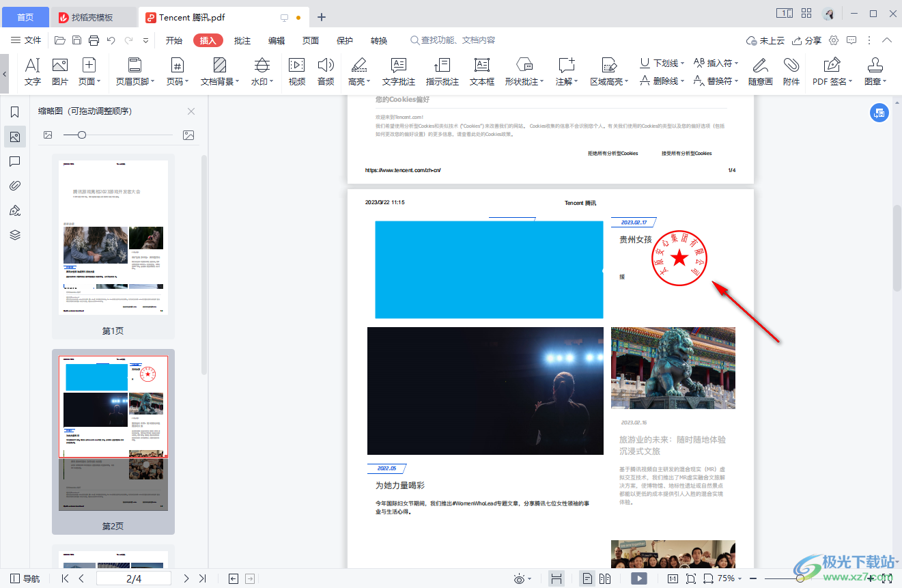Open the thumbnail panel in left sidebar
Screen dimensions: 902x588
(15, 137)
